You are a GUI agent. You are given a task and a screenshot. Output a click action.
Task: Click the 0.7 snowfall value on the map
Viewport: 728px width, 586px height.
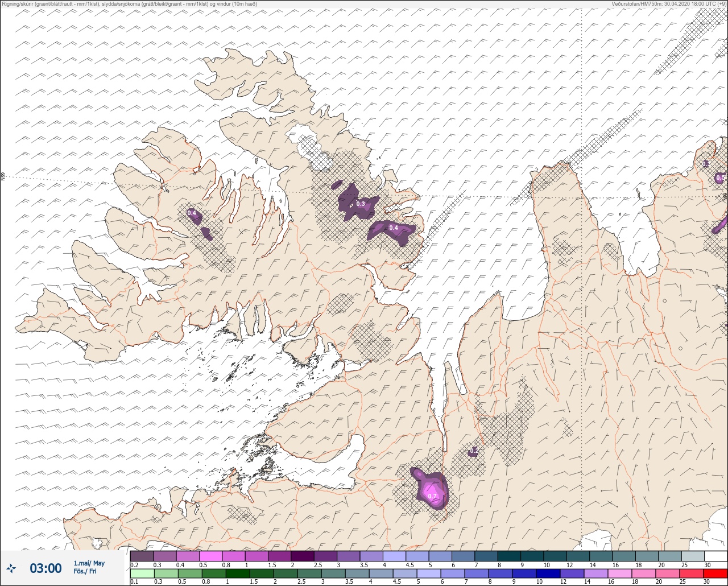coord(432,496)
